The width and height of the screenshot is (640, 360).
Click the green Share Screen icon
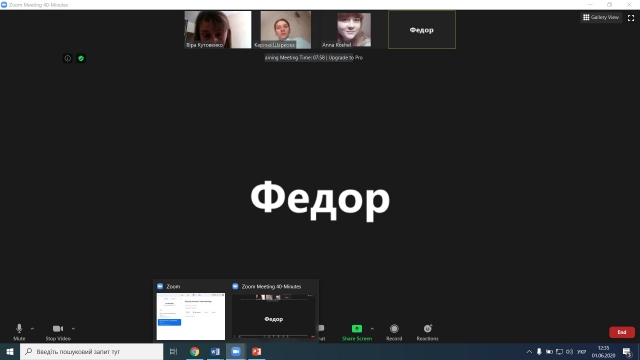pos(357,329)
